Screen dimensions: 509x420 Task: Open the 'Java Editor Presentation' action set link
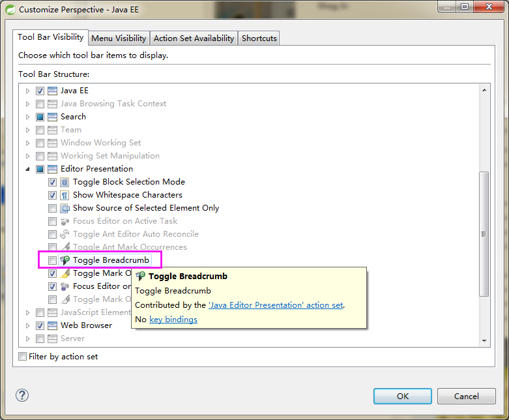(276, 305)
